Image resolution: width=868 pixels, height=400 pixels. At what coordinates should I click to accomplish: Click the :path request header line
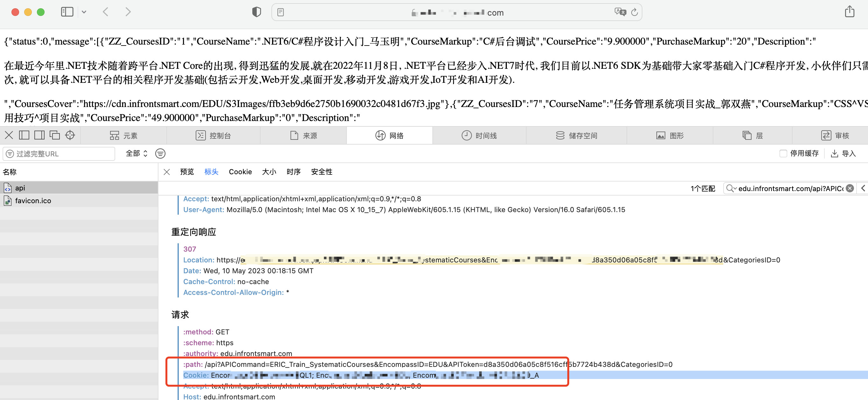[x=428, y=364]
